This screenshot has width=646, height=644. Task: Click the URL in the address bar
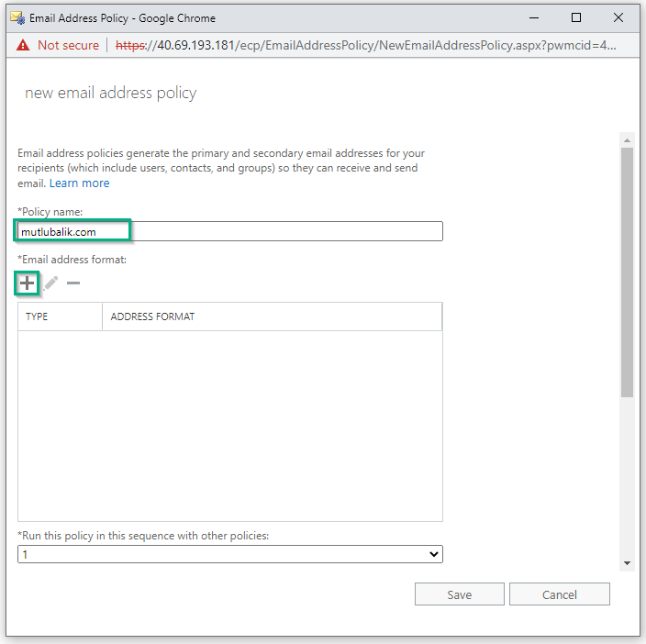click(366, 45)
